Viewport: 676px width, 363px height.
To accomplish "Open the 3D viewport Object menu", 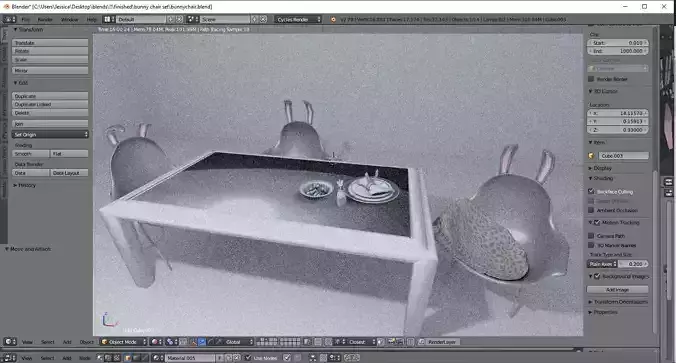I will (x=86, y=342).
